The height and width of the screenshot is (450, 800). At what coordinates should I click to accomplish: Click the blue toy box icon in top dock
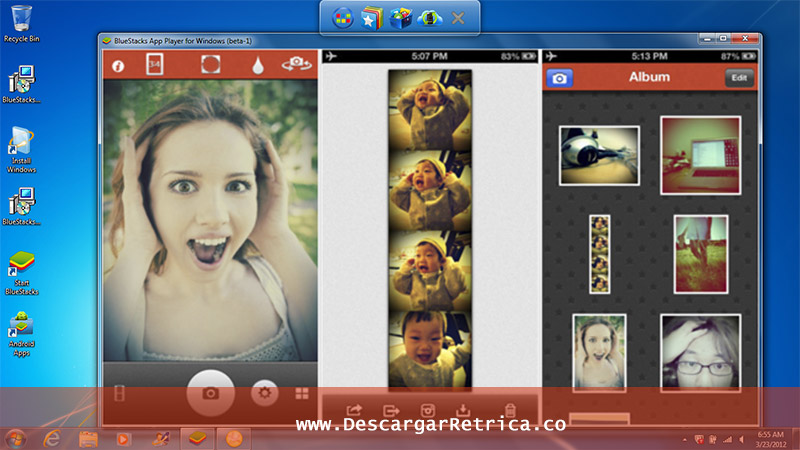click(x=401, y=19)
